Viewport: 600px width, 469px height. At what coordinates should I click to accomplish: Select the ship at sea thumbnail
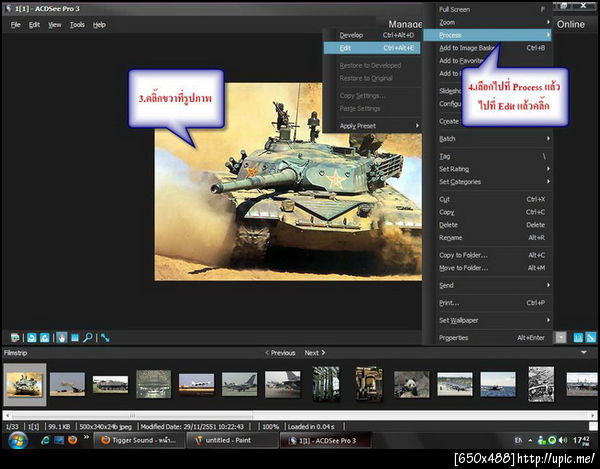498,384
